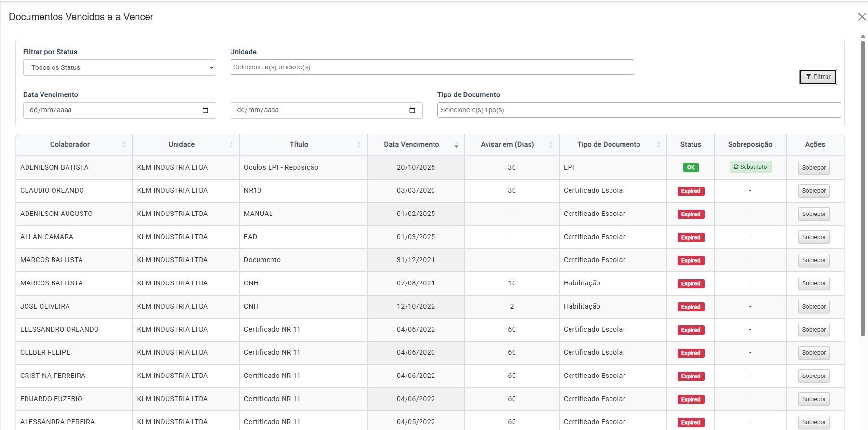The image size is (868, 430).
Task: Open calendar picker on first Data Vencimento field
Action: point(205,110)
